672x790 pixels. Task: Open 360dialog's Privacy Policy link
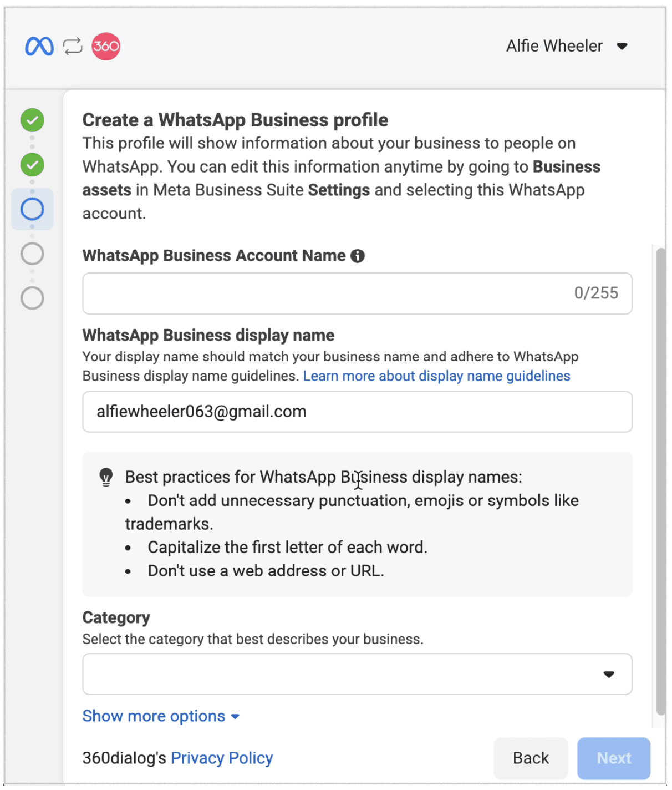[222, 758]
